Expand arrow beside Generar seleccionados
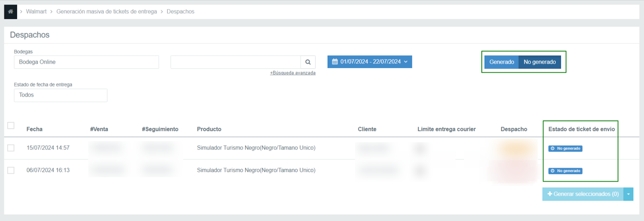Viewport: 644px width, 221px height. (628, 194)
